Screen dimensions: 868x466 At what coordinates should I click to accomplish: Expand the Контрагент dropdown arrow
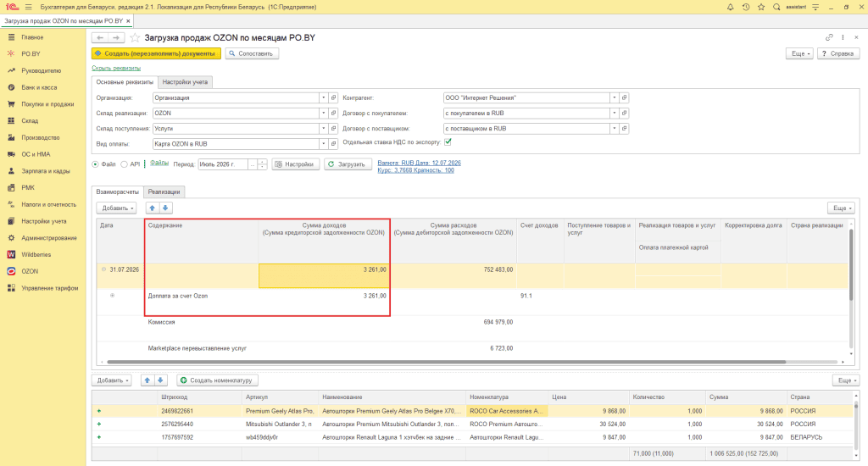click(x=614, y=98)
